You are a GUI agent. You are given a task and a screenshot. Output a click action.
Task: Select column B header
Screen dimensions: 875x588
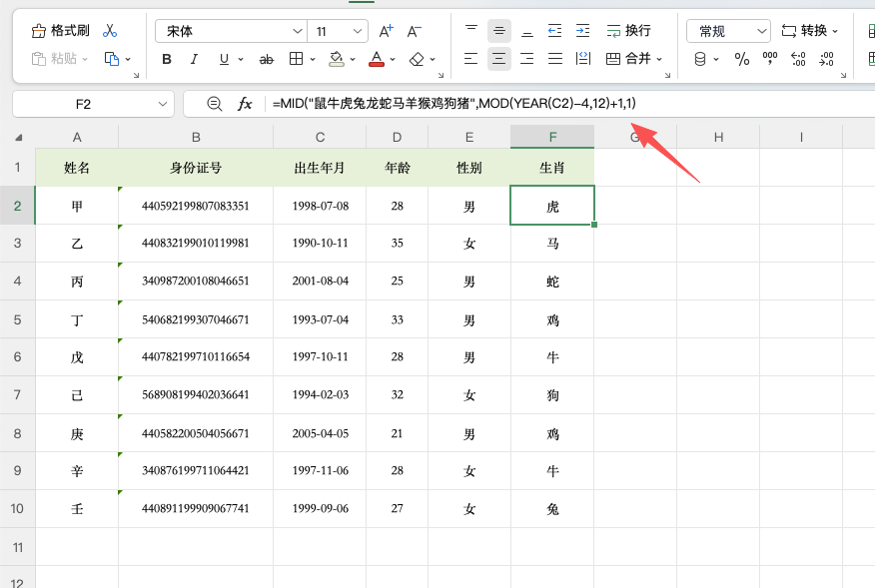click(x=196, y=137)
